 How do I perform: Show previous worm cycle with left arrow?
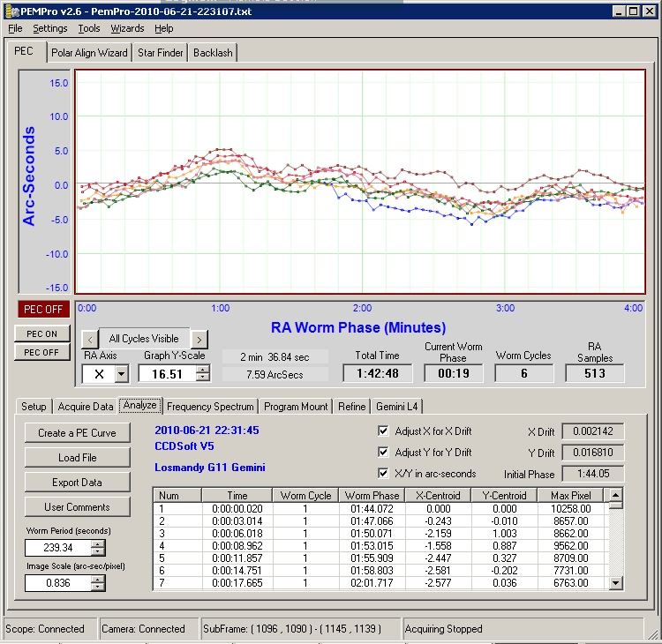click(x=90, y=339)
